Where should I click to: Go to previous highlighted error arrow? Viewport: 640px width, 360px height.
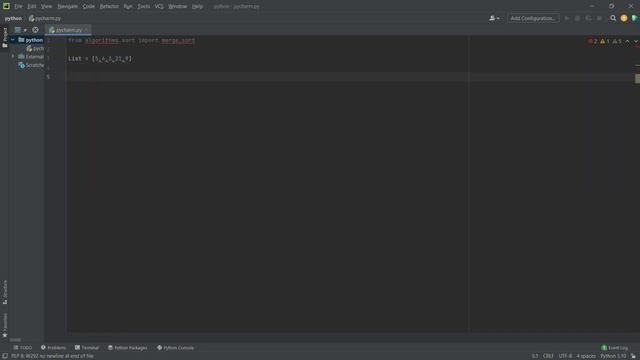[627, 41]
